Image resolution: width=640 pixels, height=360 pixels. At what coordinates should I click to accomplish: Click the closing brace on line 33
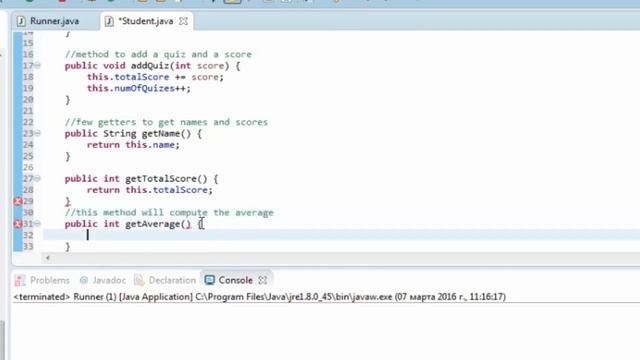point(67,247)
